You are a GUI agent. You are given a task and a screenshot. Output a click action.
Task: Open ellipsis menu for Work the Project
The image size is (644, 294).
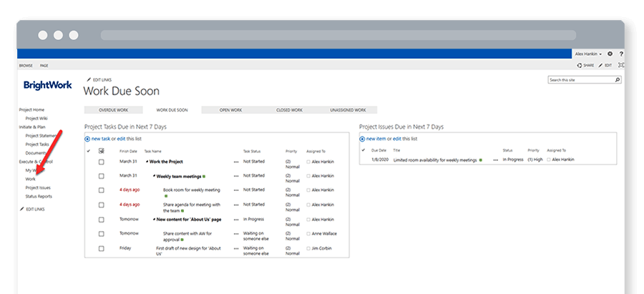tap(236, 162)
